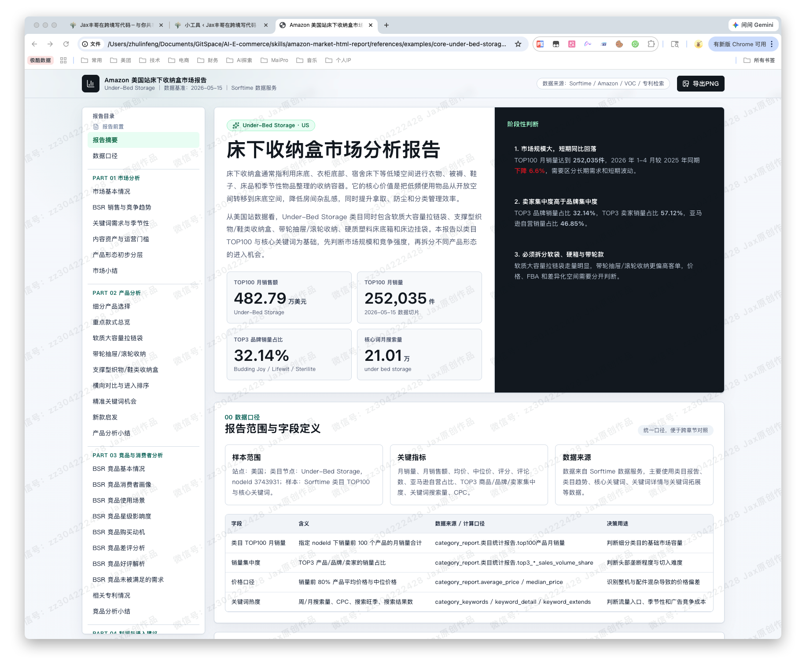Switch to Jax丰哥在跨境写代码－与你共 tab
Viewport: 806px width, 672px height.
tap(117, 25)
